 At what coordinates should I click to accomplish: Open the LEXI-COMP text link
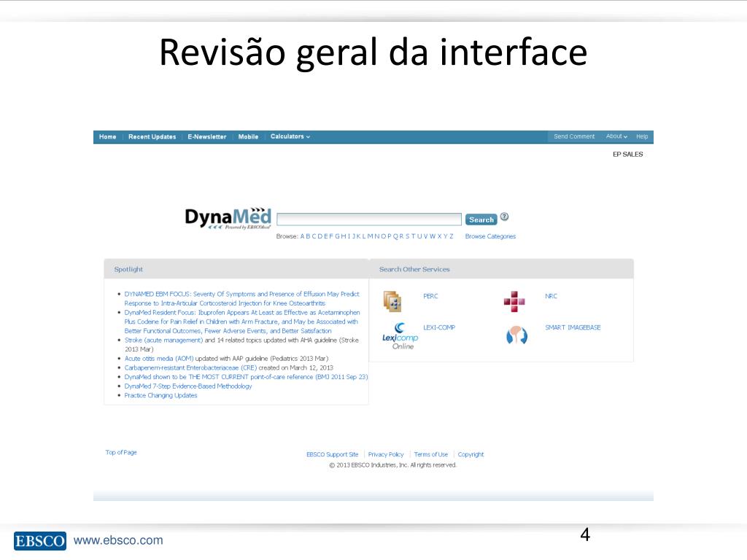[439, 327]
